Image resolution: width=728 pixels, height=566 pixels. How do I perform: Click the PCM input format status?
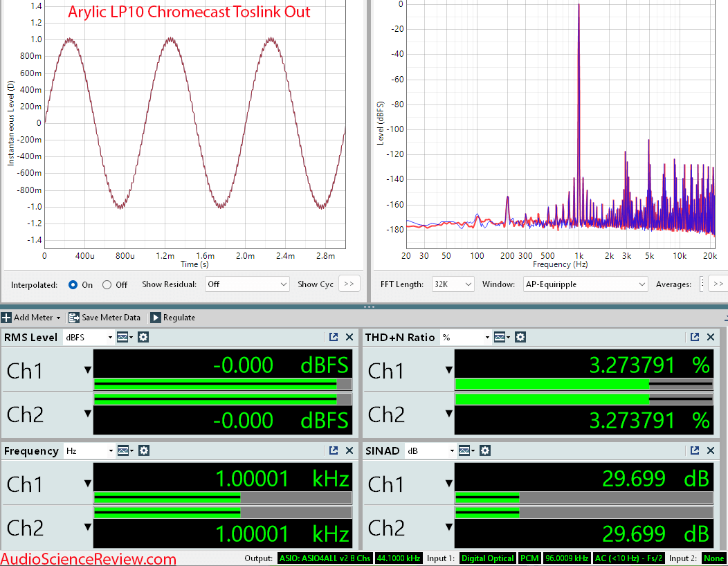pos(529,558)
